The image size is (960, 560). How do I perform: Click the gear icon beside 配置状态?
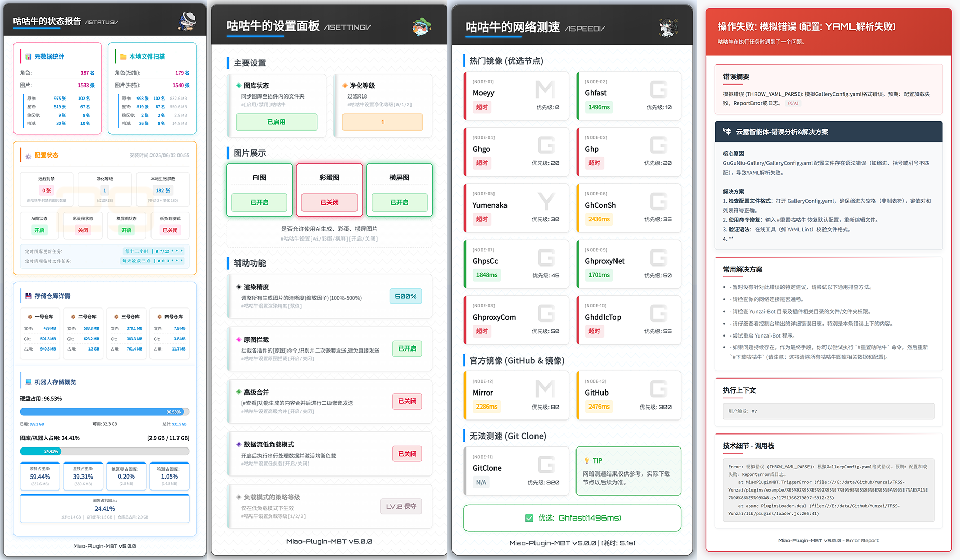(x=29, y=155)
